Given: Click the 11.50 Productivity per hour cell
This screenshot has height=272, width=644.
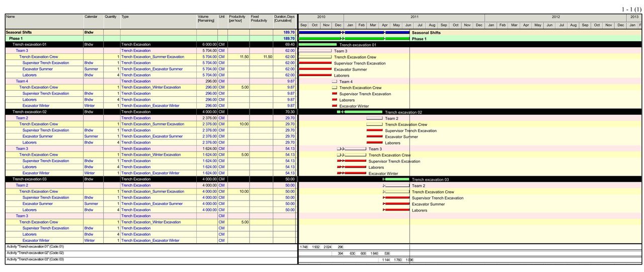Looking at the screenshot, I should click(x=239, y=57).
